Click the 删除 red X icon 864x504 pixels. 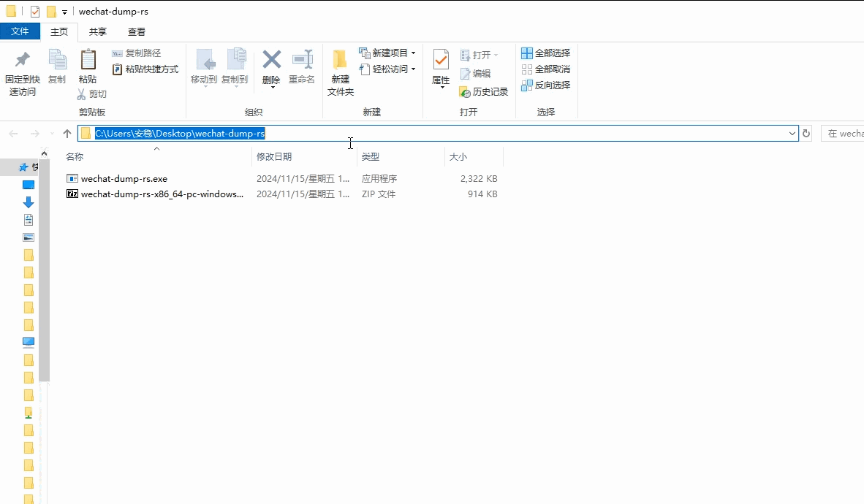(x=271, y=60)
